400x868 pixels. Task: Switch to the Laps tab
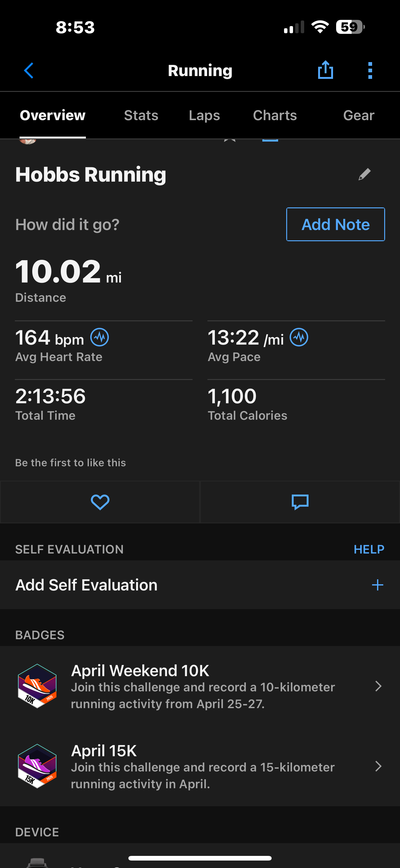point(204,115)
